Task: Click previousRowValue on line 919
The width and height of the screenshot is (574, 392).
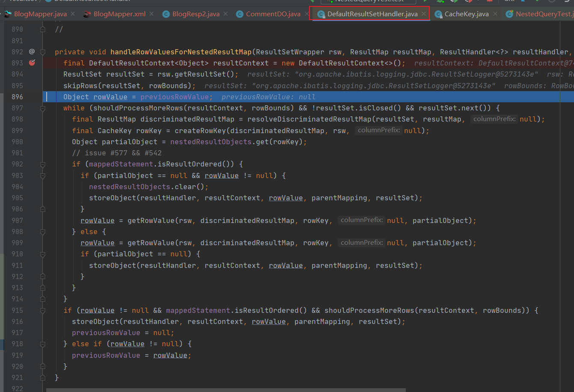Action: click(x=106, y=355)
